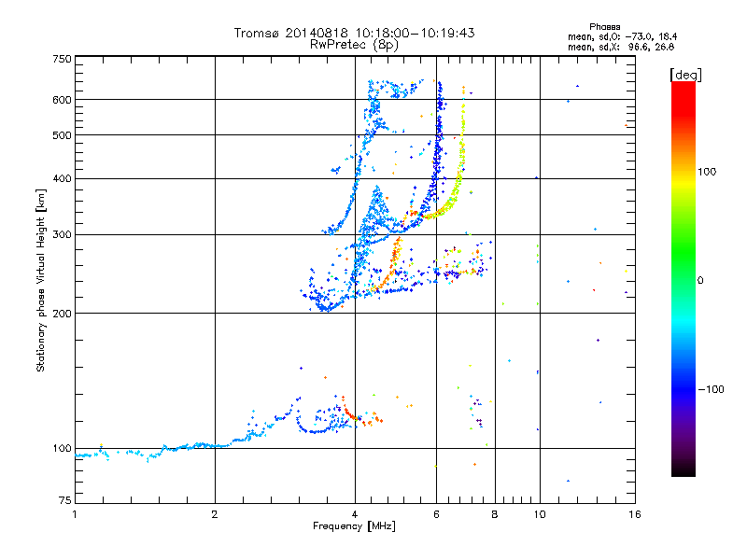Click the colorbar '-100' tick label

tap(711, 389)
